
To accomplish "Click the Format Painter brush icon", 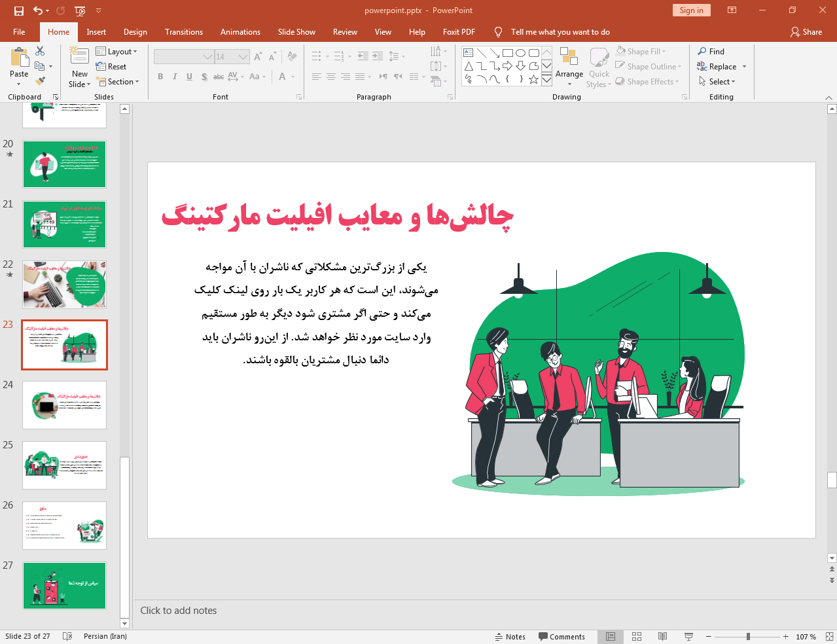I will pos(40,81).
